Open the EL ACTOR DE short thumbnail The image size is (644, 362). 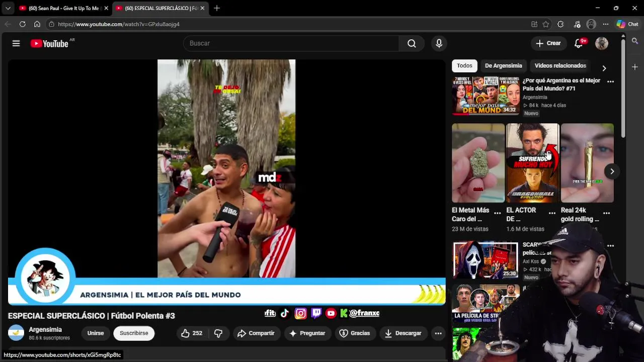(532, 163)
